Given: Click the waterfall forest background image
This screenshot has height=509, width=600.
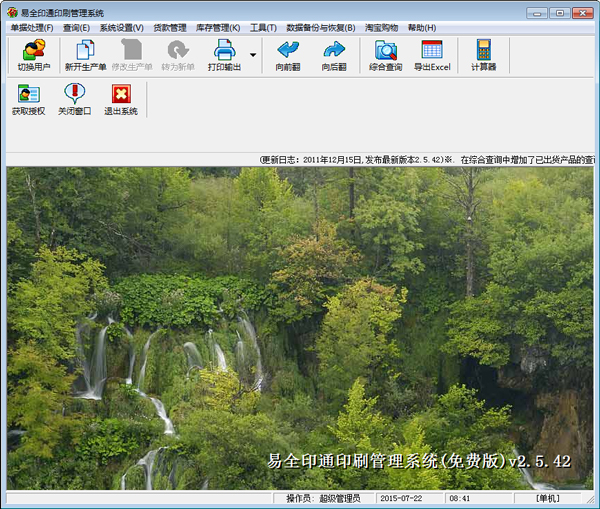Looking at the screenshot, I should (x=300, y=328).
